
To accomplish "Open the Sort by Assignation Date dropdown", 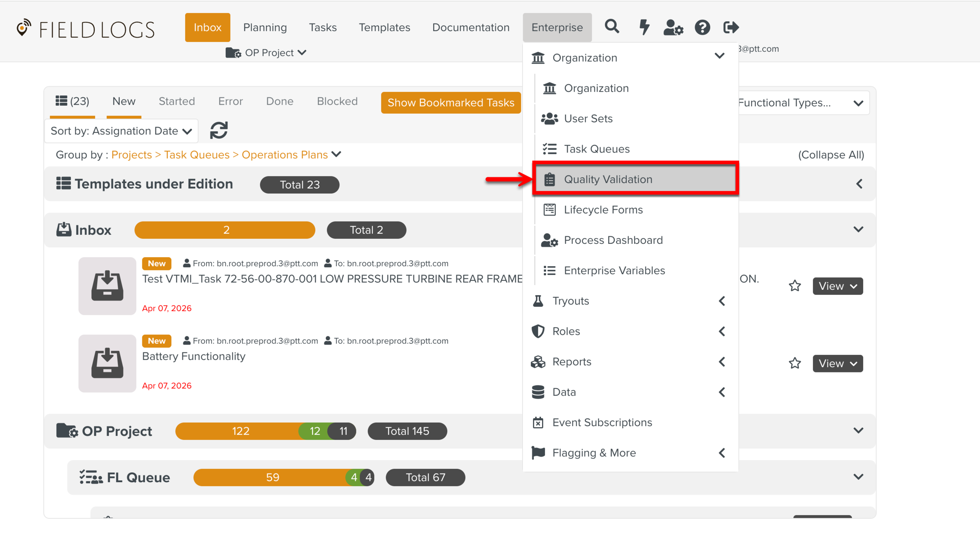I will pyautogui.click(x=121, y=131).
